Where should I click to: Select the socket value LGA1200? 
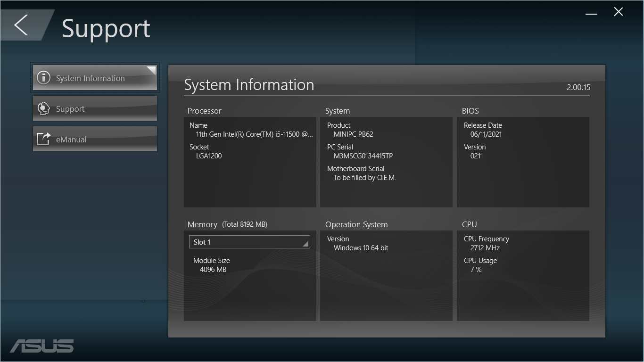coord(209,156)
